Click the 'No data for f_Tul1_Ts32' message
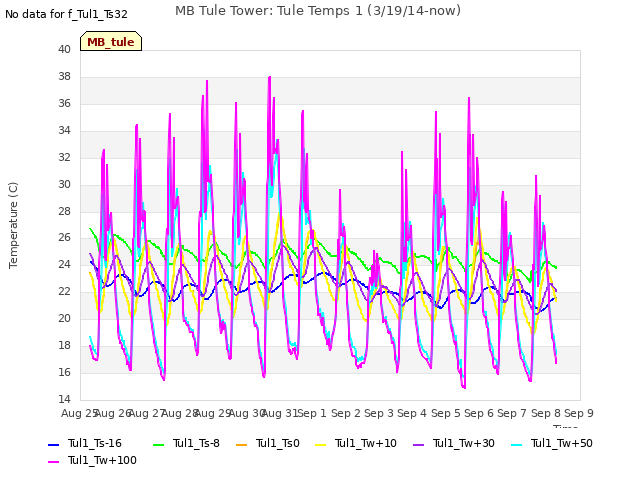The height and width of the screenshot is (480, 640). coord(67,14)
